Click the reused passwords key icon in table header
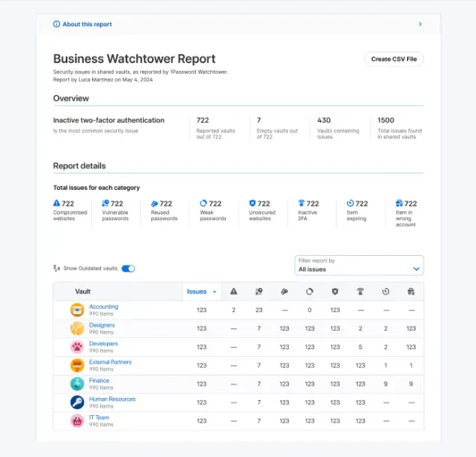The image size is (476, 457). [284, 292]
